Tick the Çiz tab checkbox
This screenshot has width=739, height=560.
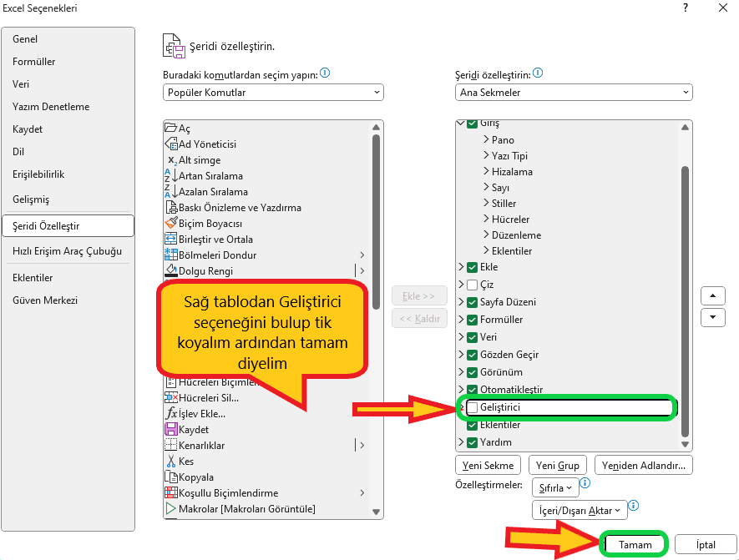point(473,285)
